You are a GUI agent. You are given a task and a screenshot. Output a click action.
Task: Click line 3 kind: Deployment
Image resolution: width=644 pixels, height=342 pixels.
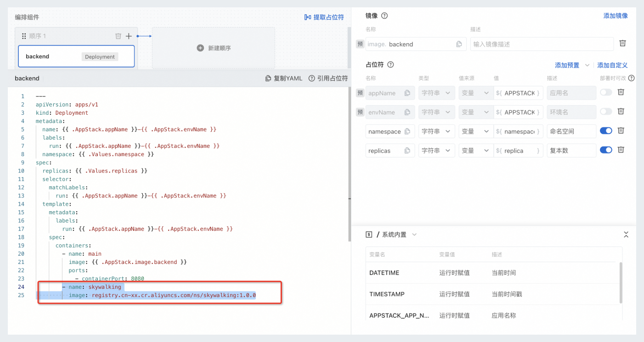click(x=62, y=112)
